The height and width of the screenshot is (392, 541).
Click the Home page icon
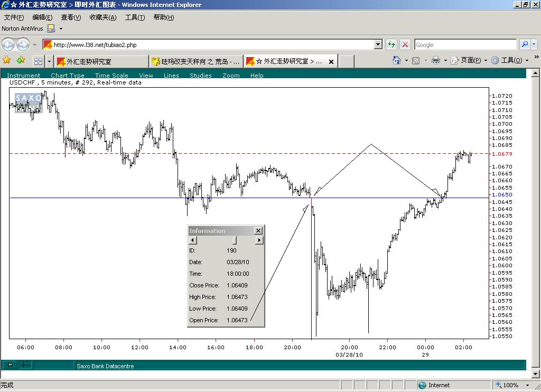coord(397,60)
